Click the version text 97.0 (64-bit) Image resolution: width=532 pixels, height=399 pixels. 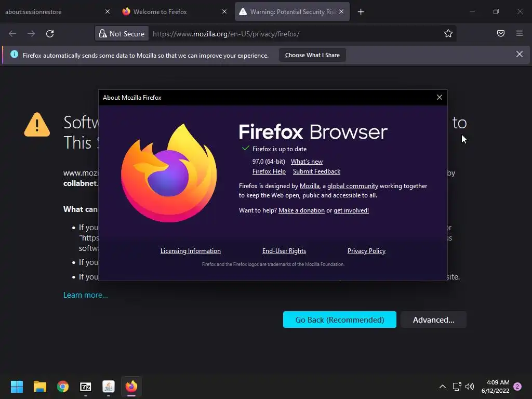(x=269, y=162)
